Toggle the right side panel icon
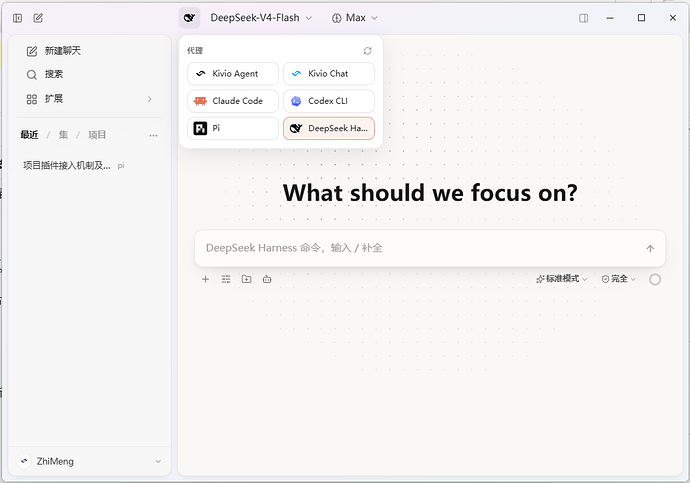 (584, 18)
